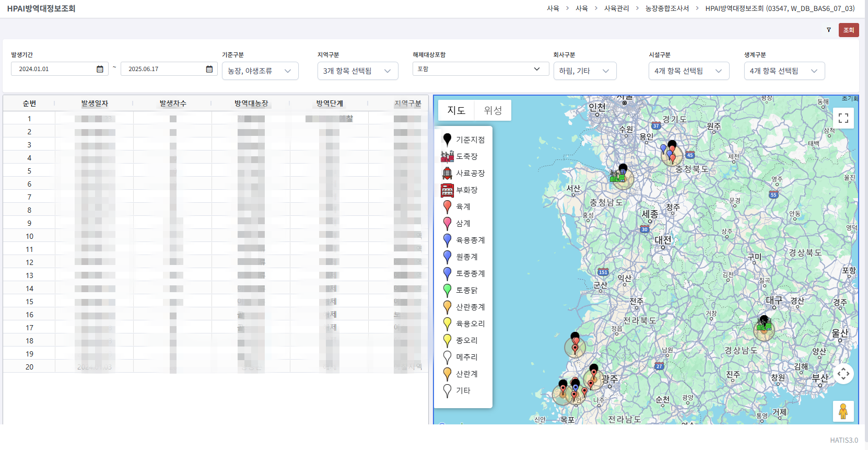Click the 도축장 legend icon
The image size is (868, 450).
point(447,156)
